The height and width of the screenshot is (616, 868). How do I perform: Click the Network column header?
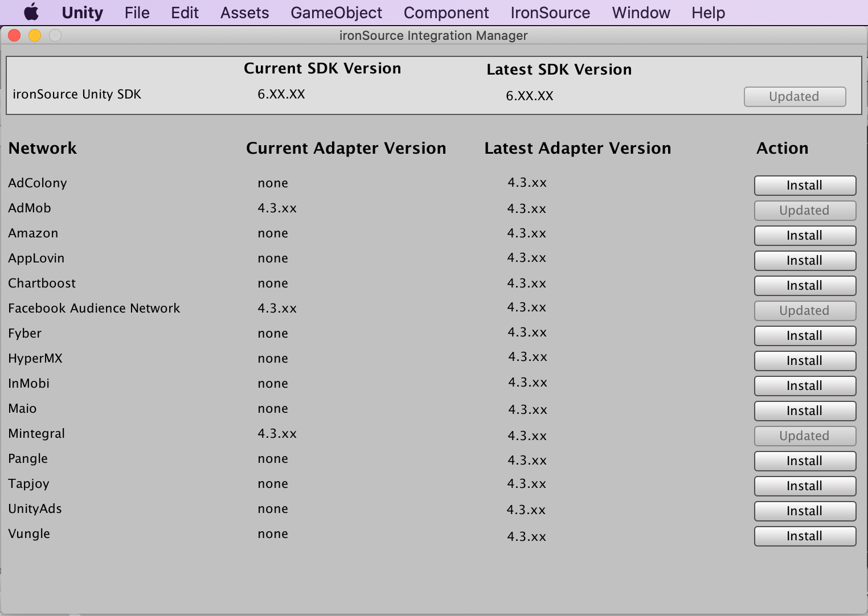point(43,149)
